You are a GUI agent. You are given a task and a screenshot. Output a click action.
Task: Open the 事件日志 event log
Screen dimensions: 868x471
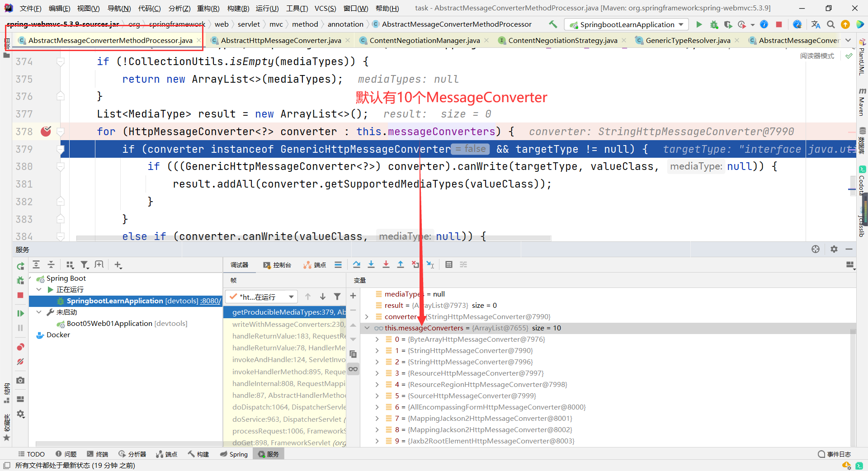point(835,454)
